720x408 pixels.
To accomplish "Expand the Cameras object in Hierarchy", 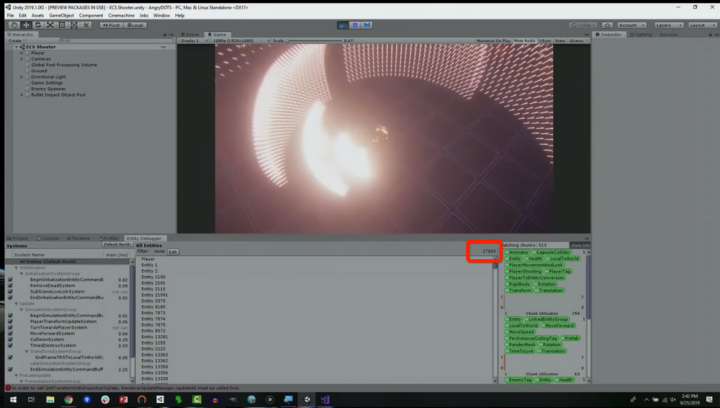I will 22,59.
